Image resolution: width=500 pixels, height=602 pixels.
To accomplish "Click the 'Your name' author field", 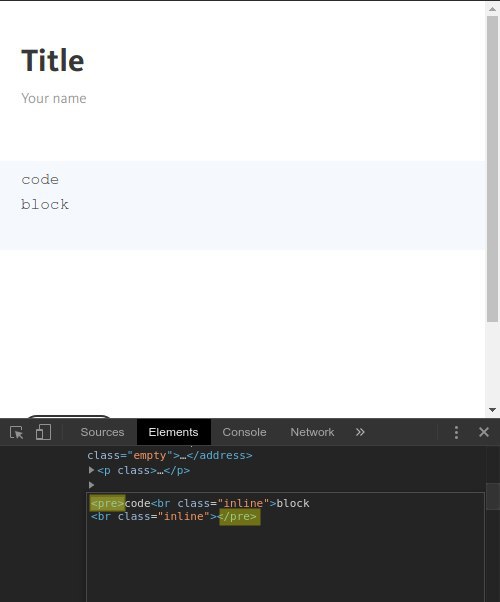I will (x=54, y=99).
